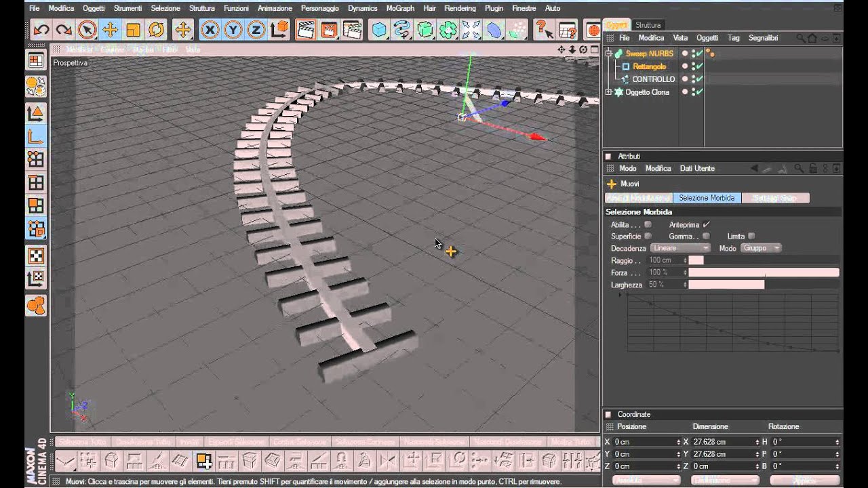Open the green array modeling objects icon
Viewport: 868px width, 488px height.
448,30
